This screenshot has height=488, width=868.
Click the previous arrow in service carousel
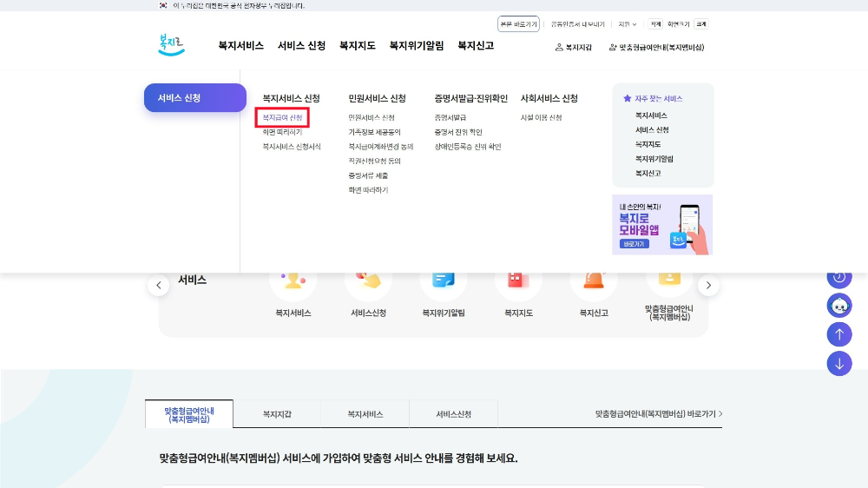159,286
